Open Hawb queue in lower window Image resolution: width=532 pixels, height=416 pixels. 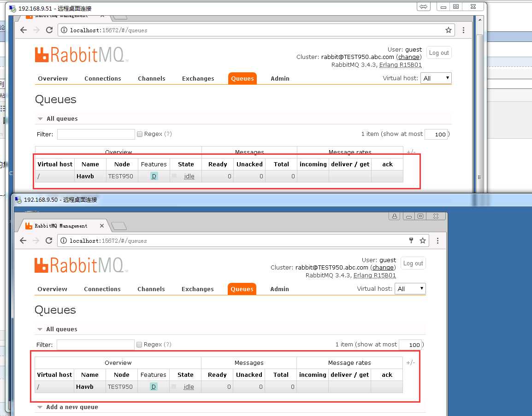[85, 387]
